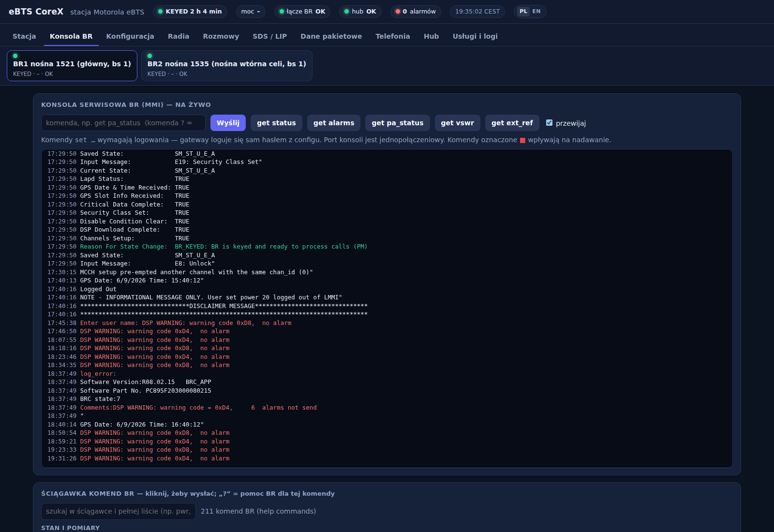Click the łącze BR OK indicator
The width and height of the screenshot is (774, 532).
tap(302, 12)
